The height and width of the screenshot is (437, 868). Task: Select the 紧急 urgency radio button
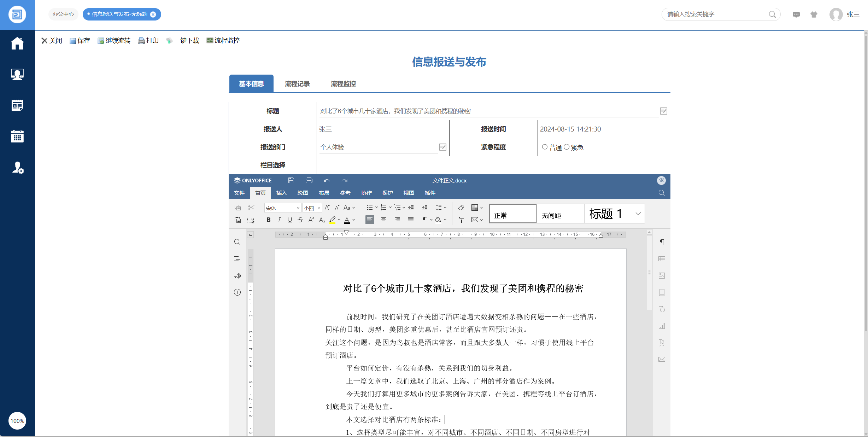click(567, 147)
